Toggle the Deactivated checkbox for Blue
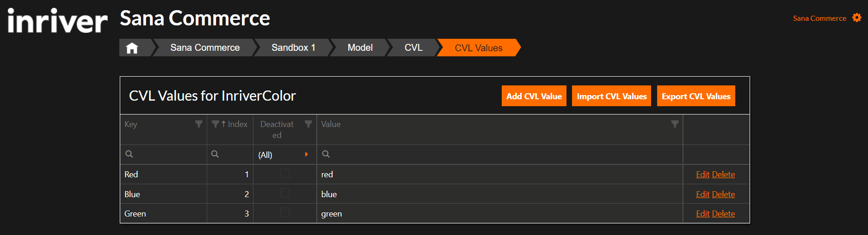The height and width of the screenshot is (235, 868). point(285,193)
